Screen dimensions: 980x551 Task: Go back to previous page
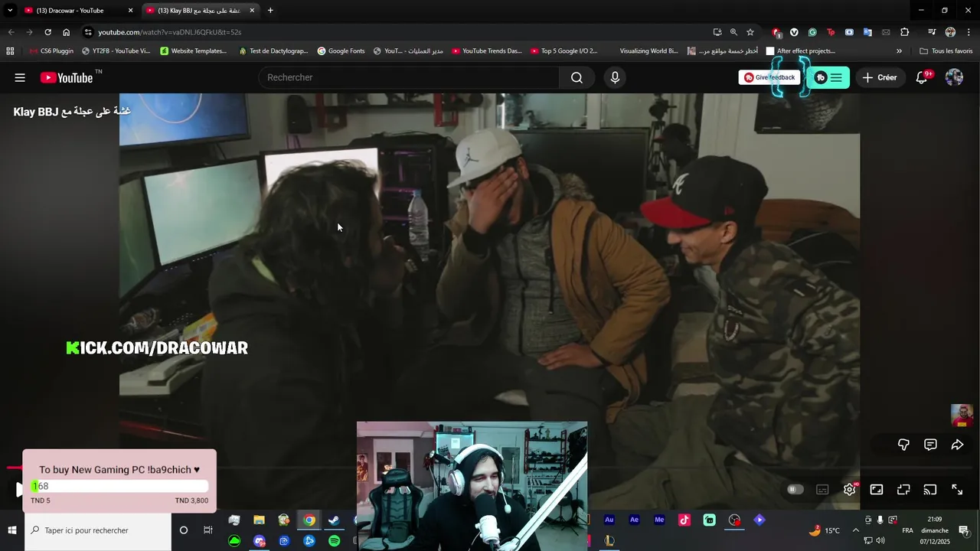tap(11, 32)
